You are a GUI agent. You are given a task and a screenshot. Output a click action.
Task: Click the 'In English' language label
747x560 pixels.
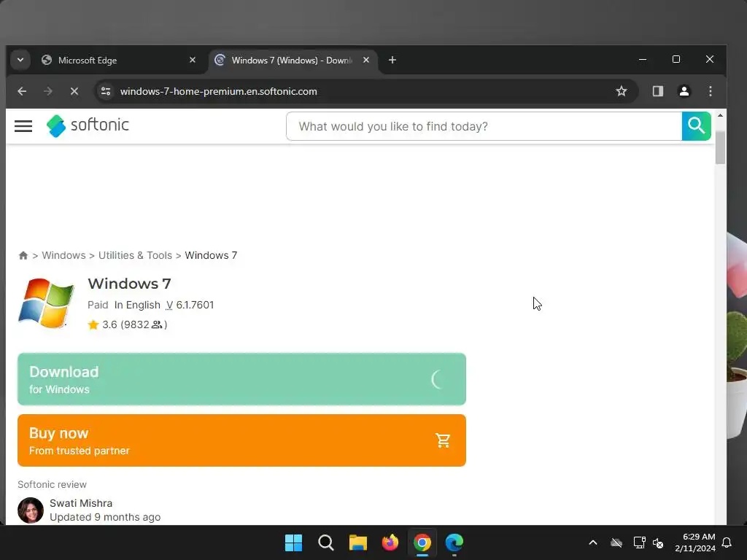pyautogui.click(x=137, y=305)
